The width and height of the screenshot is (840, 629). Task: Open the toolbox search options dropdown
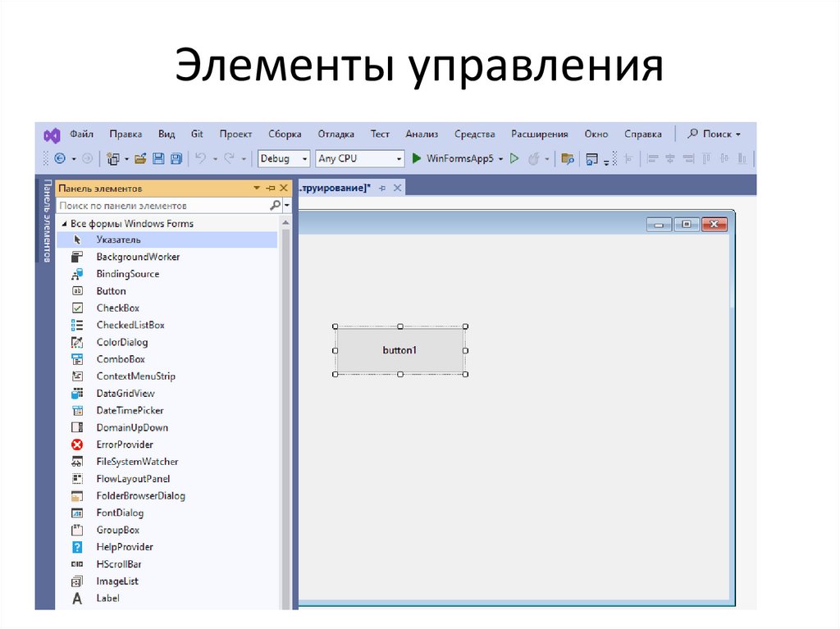pyautogui.click(x=287, y=205)
